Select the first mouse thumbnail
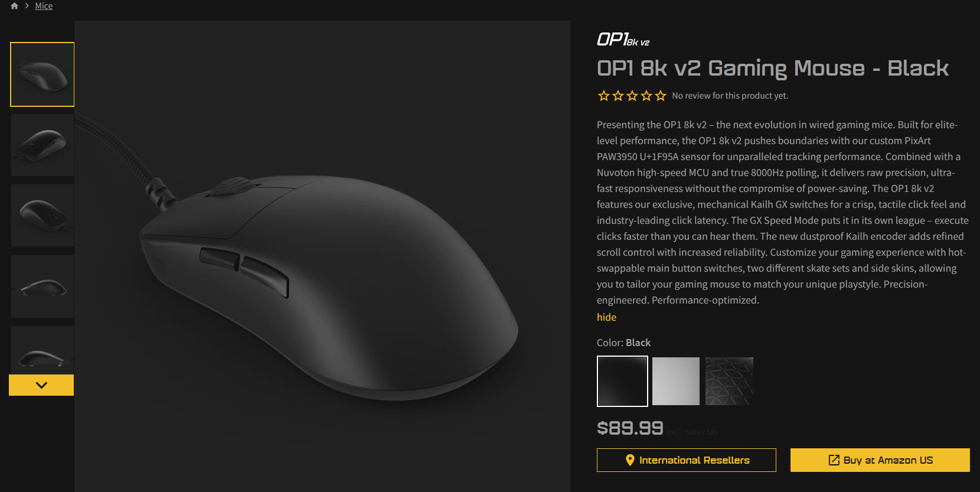The image size is (980, 492). coord(43,74)
